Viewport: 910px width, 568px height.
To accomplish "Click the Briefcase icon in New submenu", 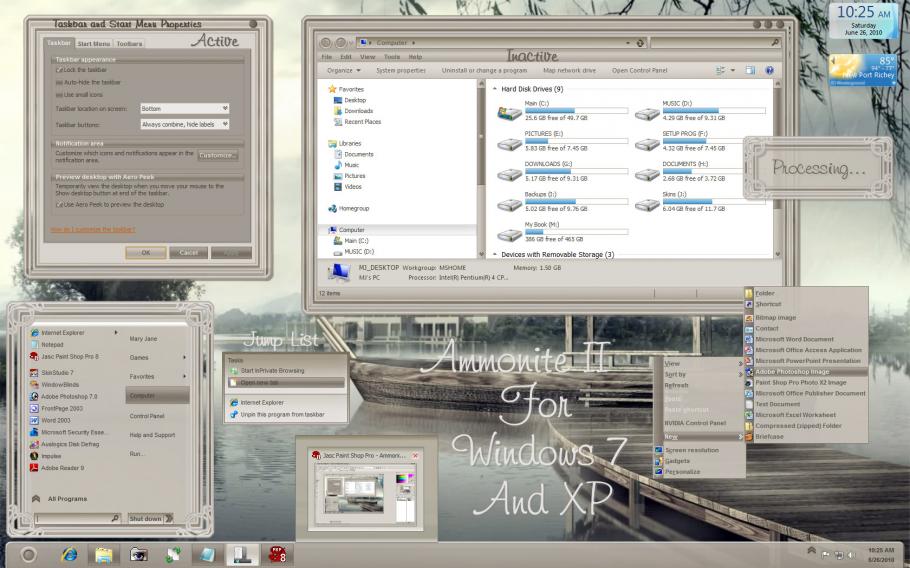I will click(x=749, y=437).
